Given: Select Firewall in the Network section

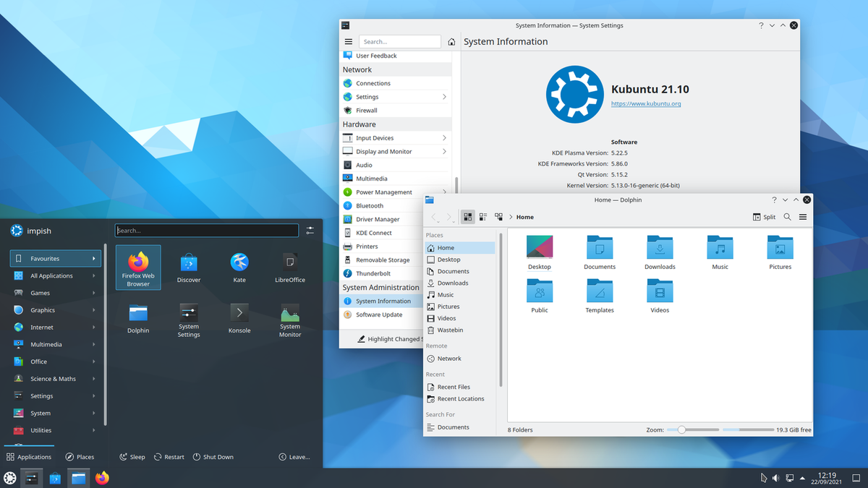Looking at the screenshot, I should point(367,110).
